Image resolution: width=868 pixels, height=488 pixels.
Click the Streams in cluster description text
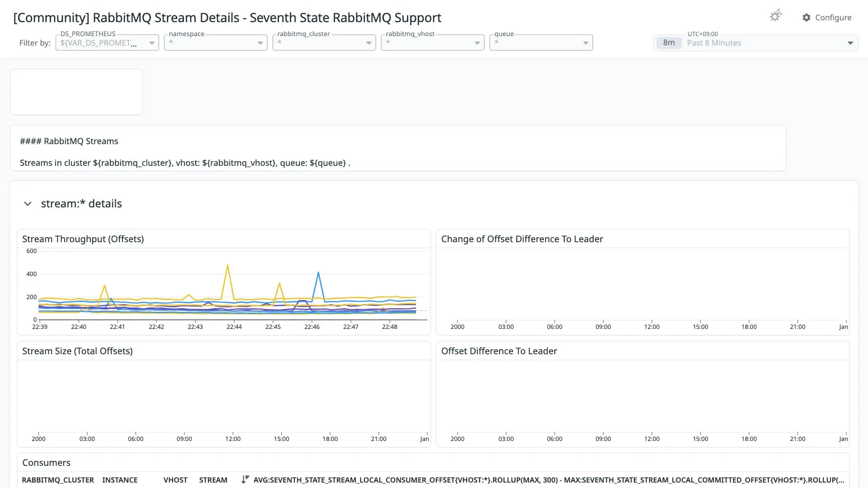point(185,163)
